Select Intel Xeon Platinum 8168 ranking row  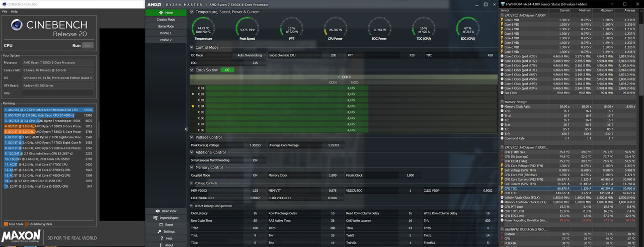48,110
